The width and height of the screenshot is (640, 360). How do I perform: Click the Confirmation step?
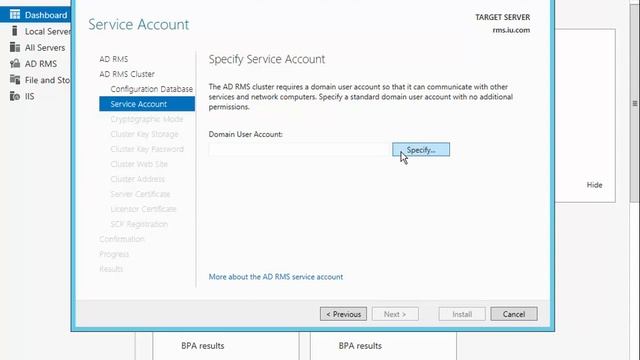(122, 239)
